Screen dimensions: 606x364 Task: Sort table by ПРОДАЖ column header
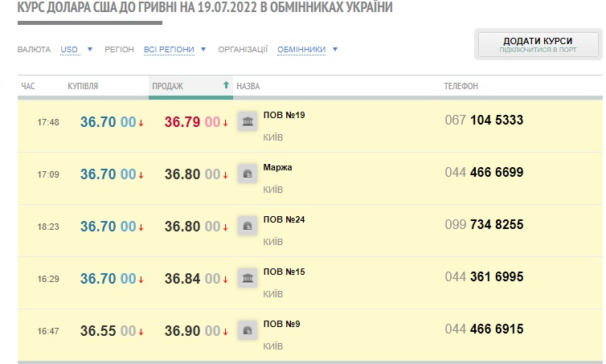pos(168,86)
